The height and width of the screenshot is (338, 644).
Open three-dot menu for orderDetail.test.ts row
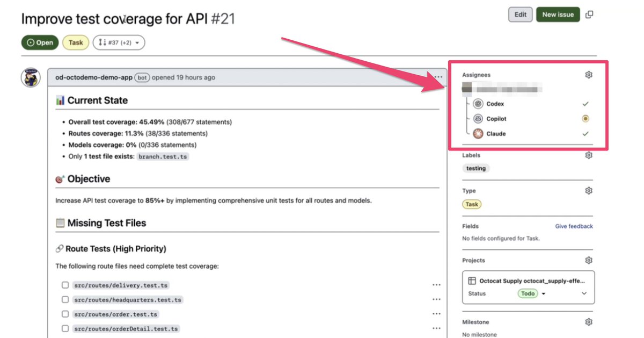tap(436, 329)
